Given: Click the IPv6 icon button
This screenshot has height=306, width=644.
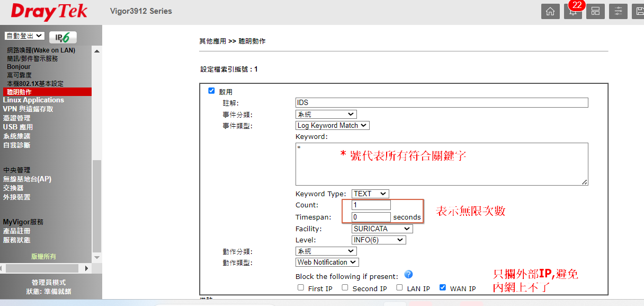Looking at the screenshot, I should 63,37.
